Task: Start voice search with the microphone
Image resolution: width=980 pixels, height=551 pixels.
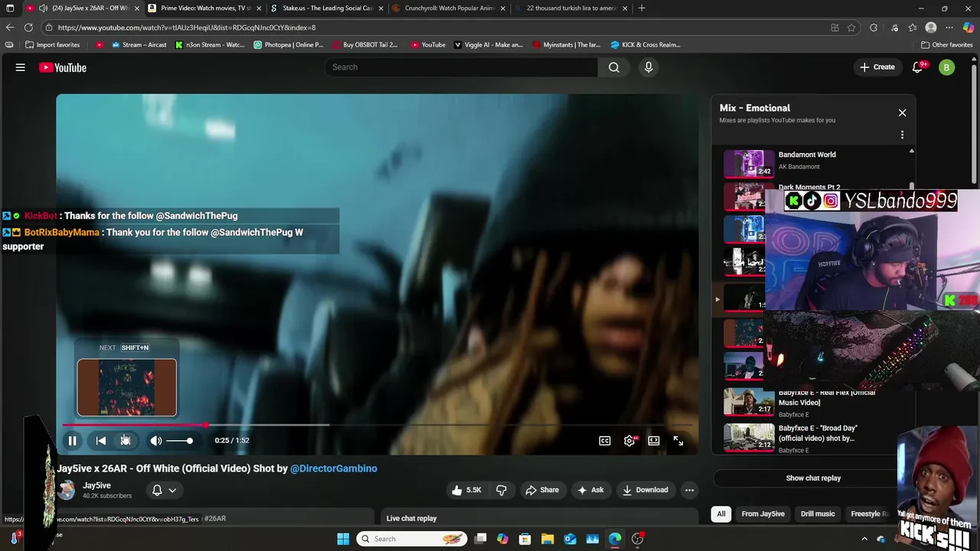Action: [648, 67]
